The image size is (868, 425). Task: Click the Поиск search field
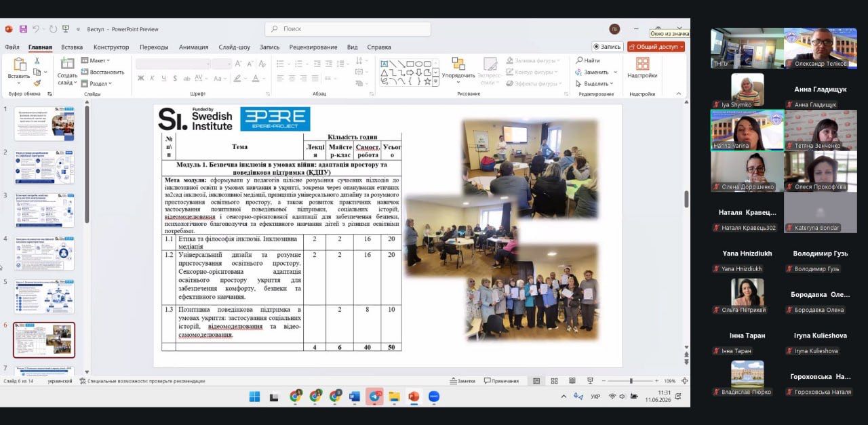[348, 29]
